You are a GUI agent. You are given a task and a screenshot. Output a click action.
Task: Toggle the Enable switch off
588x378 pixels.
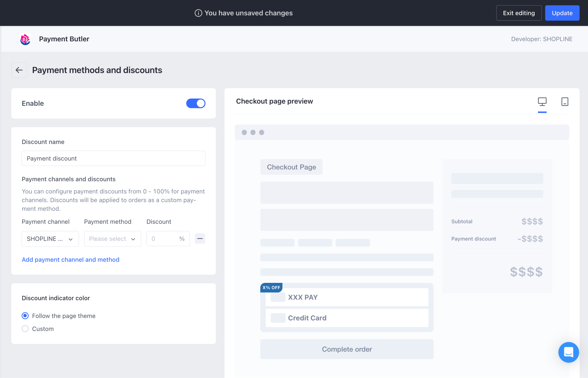[196, 103]
